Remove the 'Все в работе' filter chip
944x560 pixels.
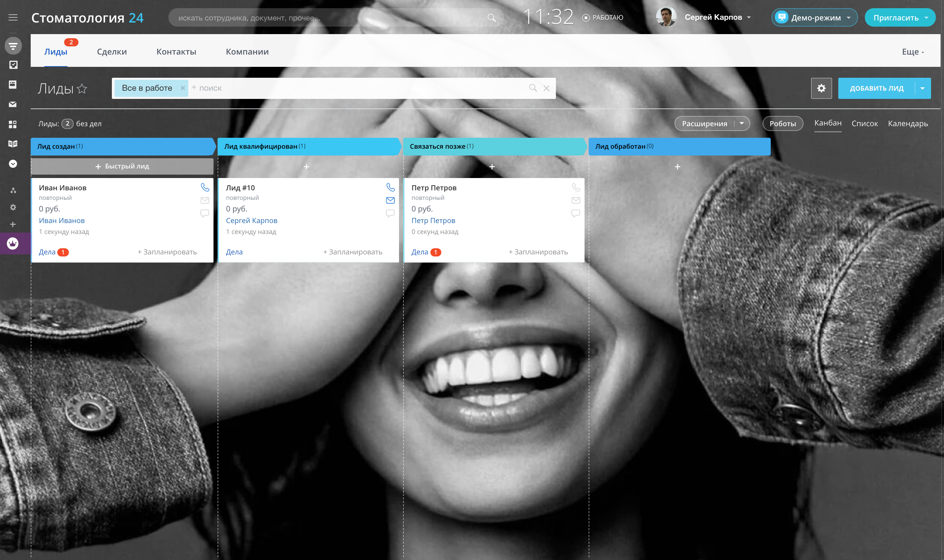(182, 88)
